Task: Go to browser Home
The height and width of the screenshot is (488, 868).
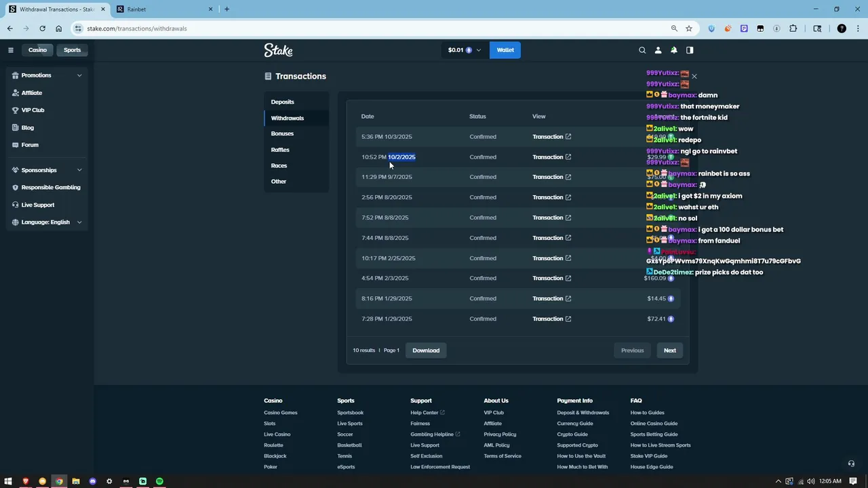Action: click(59, 28)
